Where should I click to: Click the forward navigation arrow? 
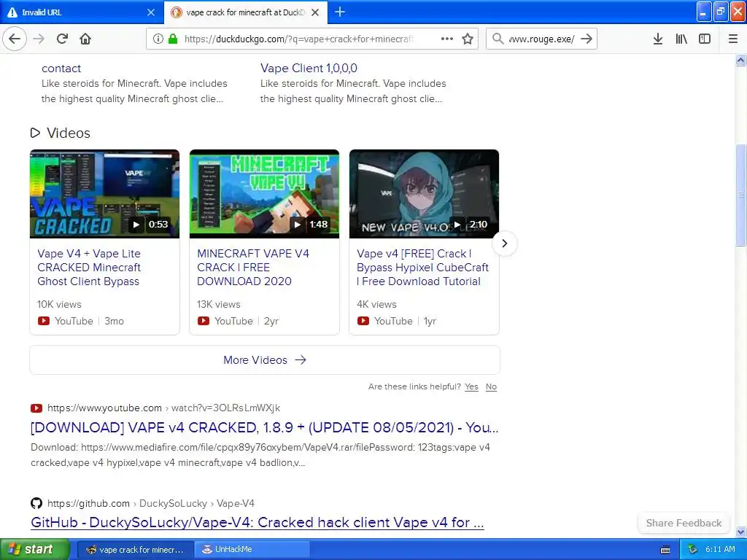click(x=39, y=39)
